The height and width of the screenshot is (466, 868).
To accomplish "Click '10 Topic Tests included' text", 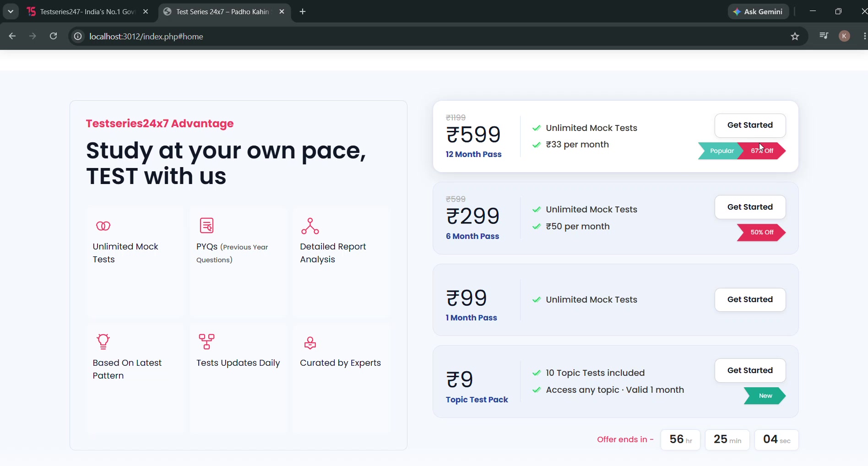I will click(595, 373).
